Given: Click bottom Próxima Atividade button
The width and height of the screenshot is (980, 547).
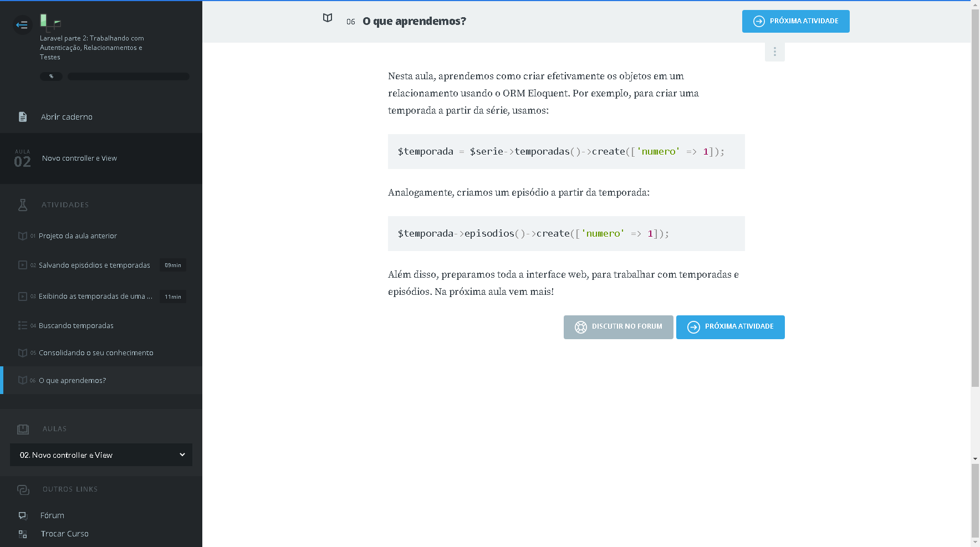Looking at the screenshot, I should pos(730,327).
